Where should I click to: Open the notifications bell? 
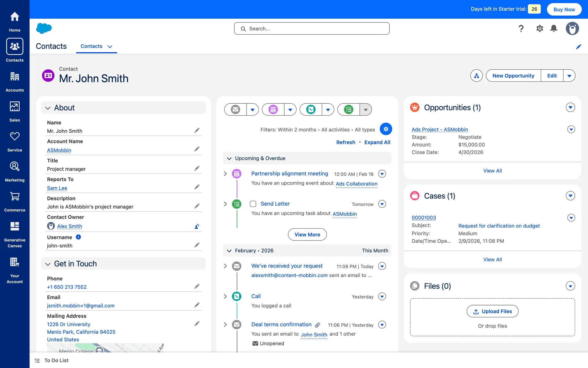[554, 29]
